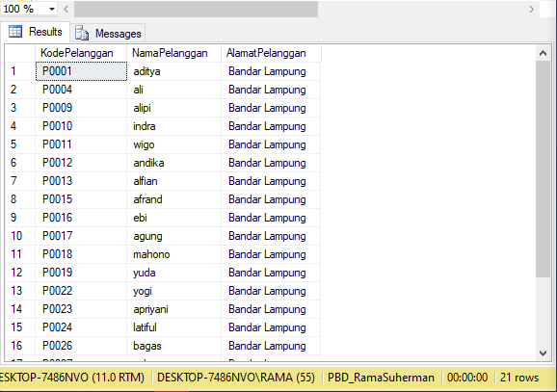
Task: Select the KodePelanggan column header
Action: click(81, 53)
